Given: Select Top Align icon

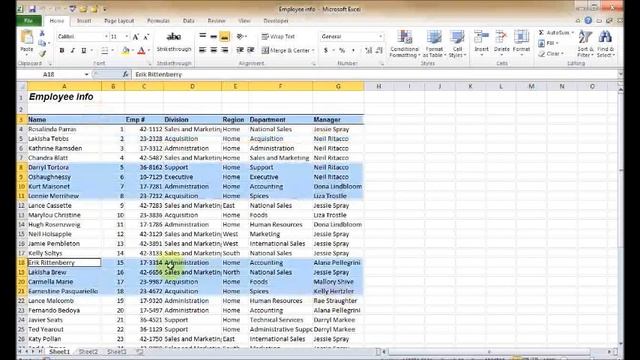Looking at the screenshot, I should (x=202, y=36).
